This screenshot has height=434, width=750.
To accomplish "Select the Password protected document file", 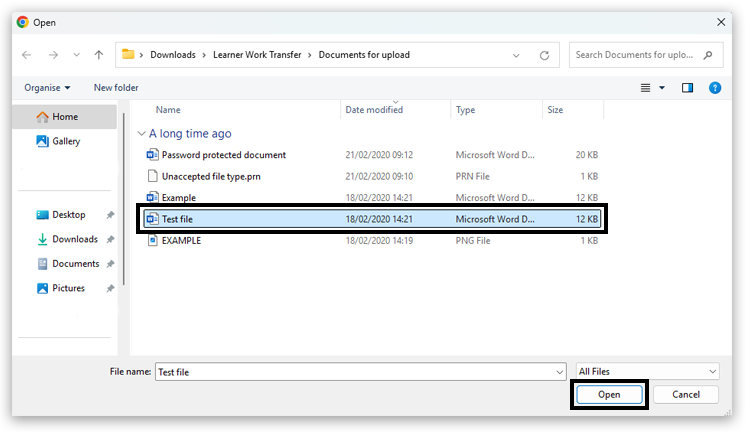I will click(x=223, y=155).
